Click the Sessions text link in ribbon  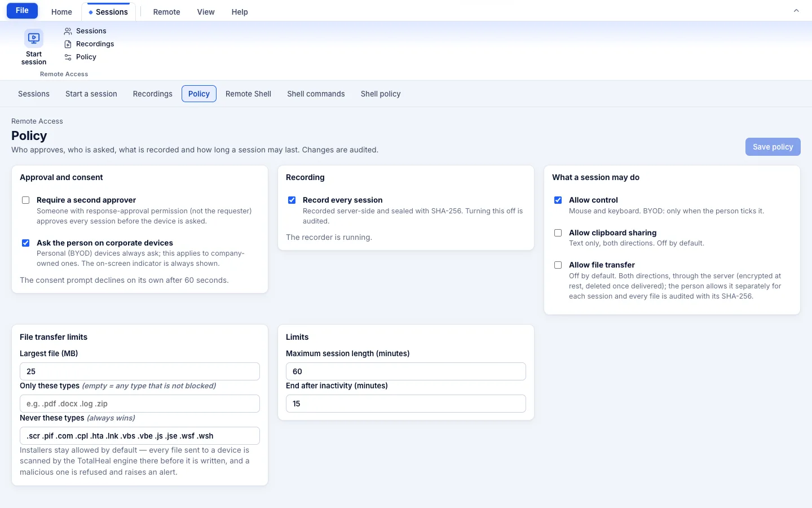91,31
